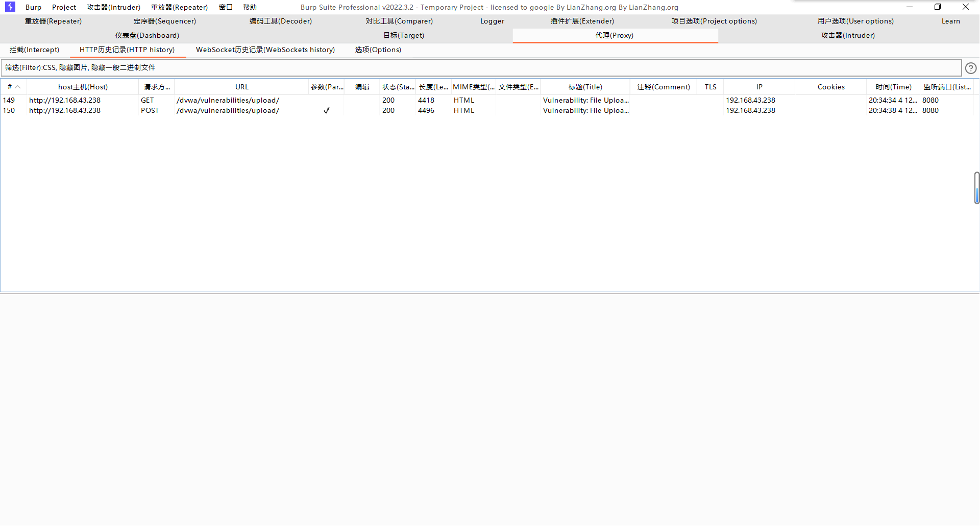Sort by the 时间(Time) column header
Image resolution: width=980 pixels, height=526 pixels.
click(x=893, y=87)
